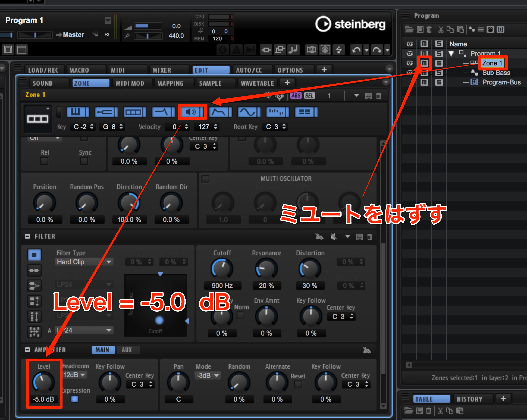
Task: Toggle the Expression blue button
Action: tap(74, 399)
